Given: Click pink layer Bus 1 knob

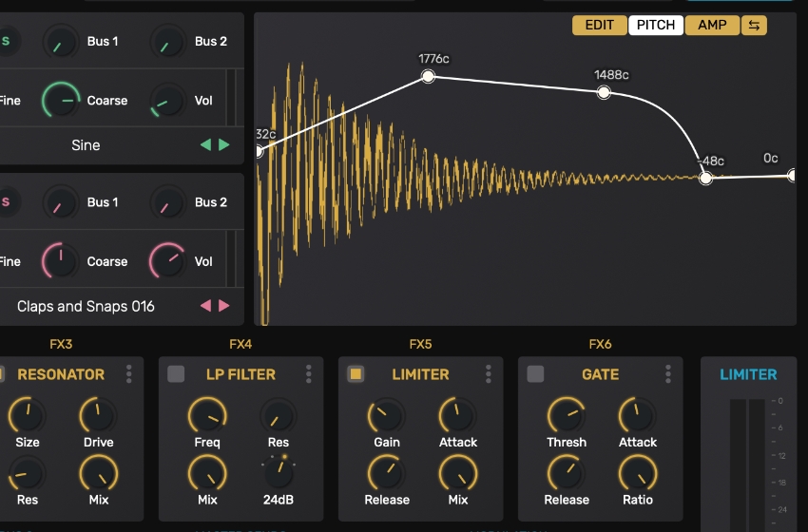Looking at the screenshot, I should tap(60, 202).
